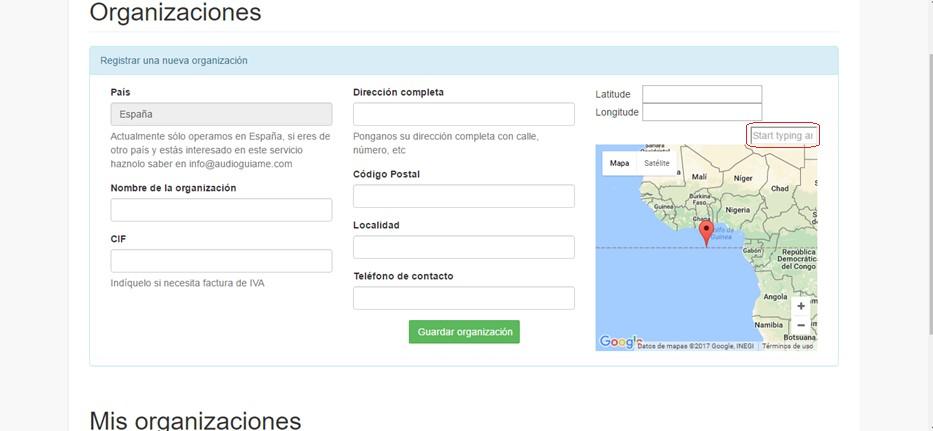The height and width of the screenshot is (431, 933).
Task: Click on Nigeria on the map
Action: 737,210
